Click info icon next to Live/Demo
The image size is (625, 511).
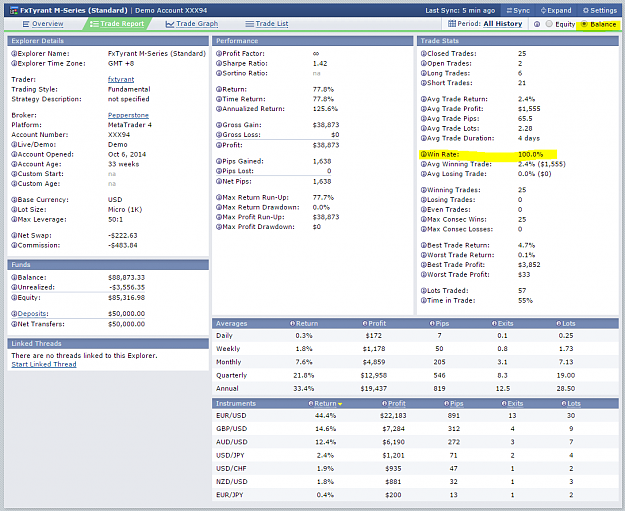[x=14, y=145]
